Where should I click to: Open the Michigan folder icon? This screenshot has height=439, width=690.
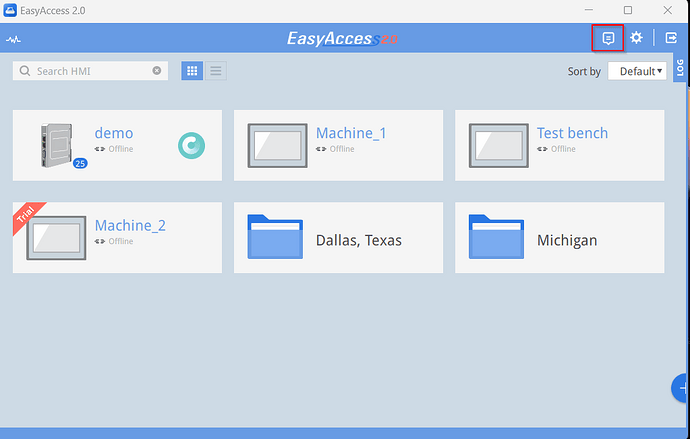click(496, 237)
